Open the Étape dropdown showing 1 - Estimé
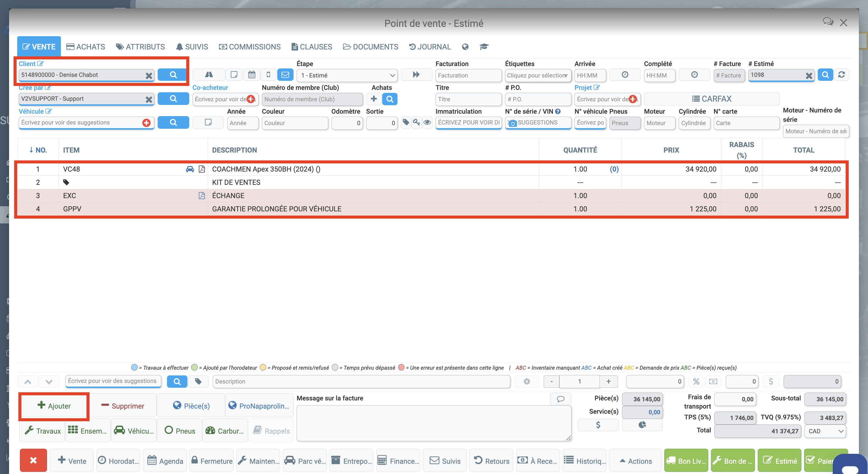868x474 pixels. [347, 75]
